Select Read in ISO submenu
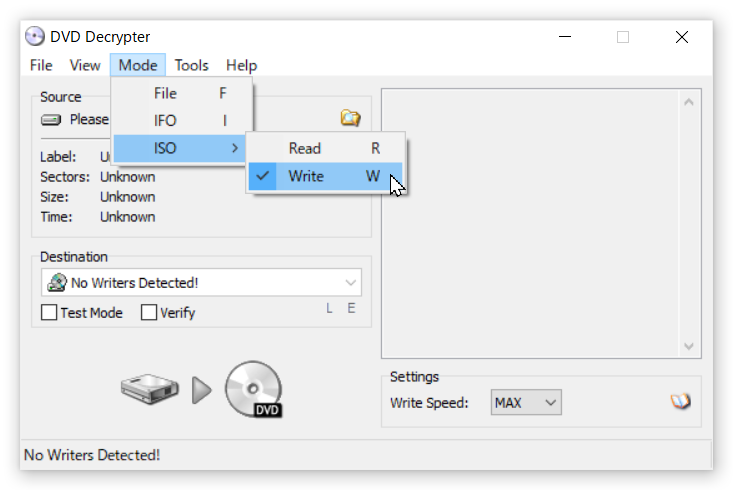Viewport: 733px width, 490px height. click(x=325, y=148)
